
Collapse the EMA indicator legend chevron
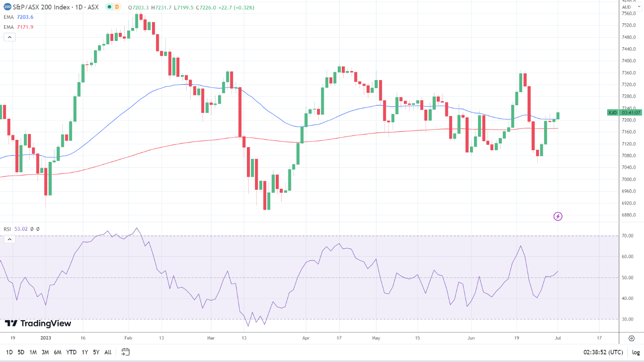(9, 37)
